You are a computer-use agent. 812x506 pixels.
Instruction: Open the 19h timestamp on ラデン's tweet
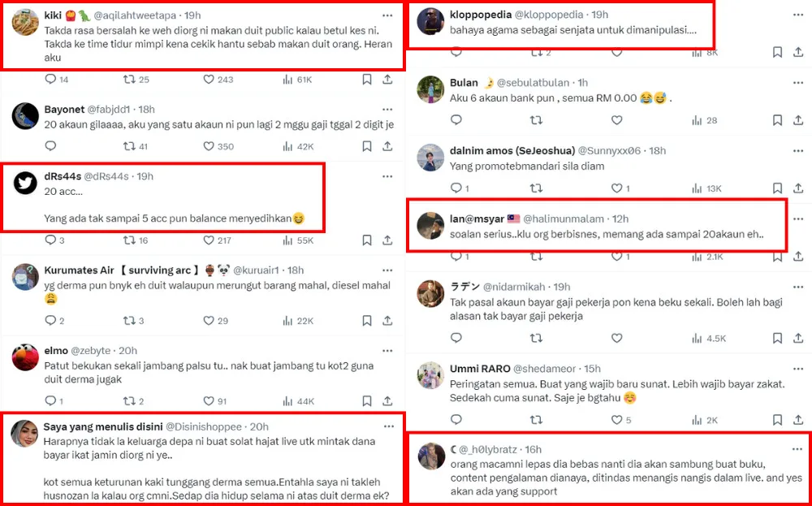coord(562,286)
